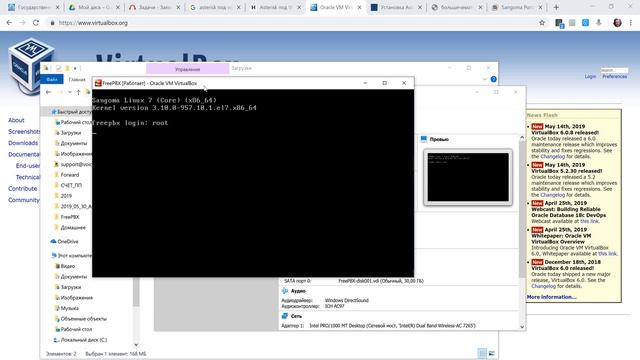Open the Preferences link on VirtualBox site
The image size is (640, 360).
(614, 76)
